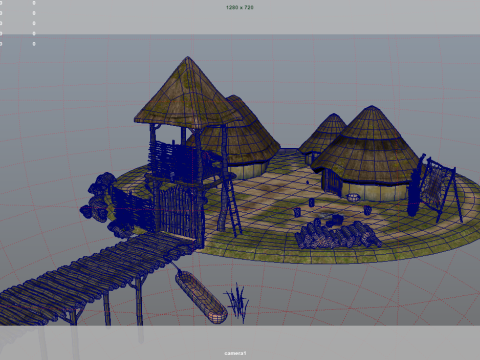Click the "camera1" camera name label
The width and height of the screenshot is (480, 360).
point(235,353)
